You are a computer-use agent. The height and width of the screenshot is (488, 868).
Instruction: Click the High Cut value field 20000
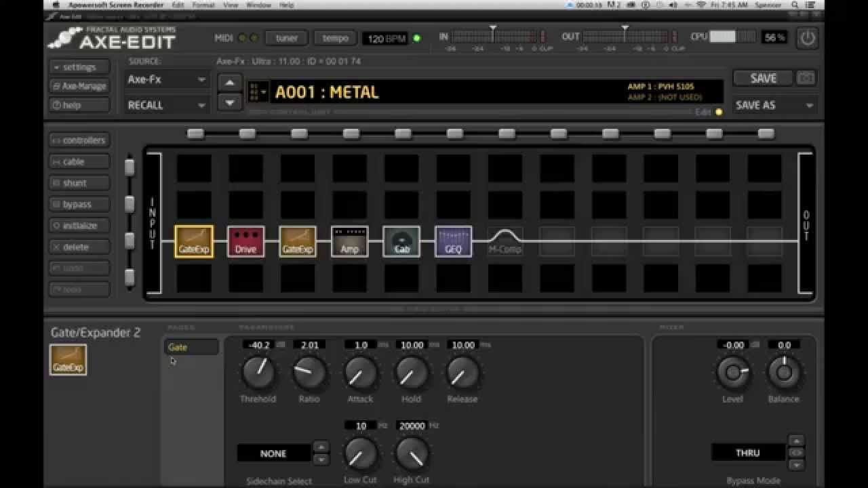point(412,426)
